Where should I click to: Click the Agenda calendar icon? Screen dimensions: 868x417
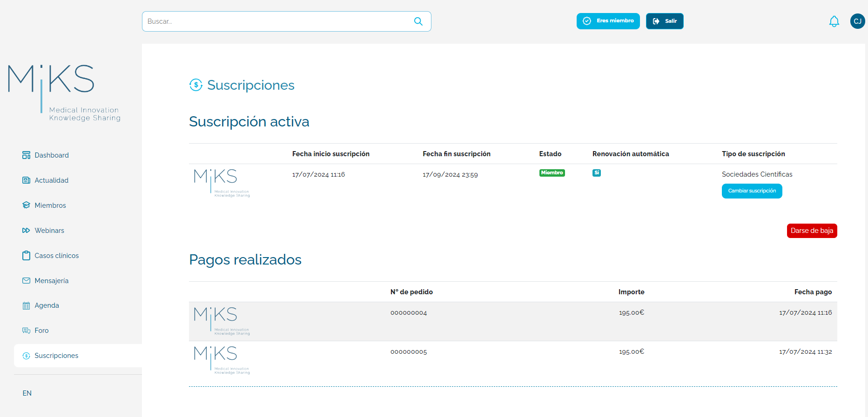tap(26, 305)
